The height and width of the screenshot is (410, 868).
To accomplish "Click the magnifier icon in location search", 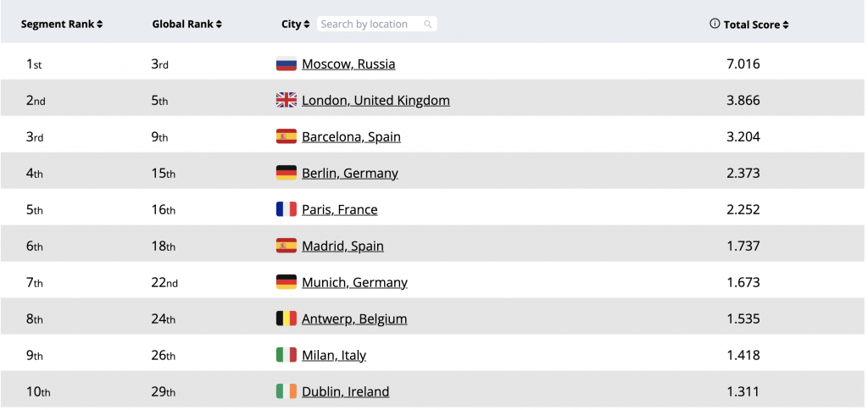I will (x=428, y=25).
